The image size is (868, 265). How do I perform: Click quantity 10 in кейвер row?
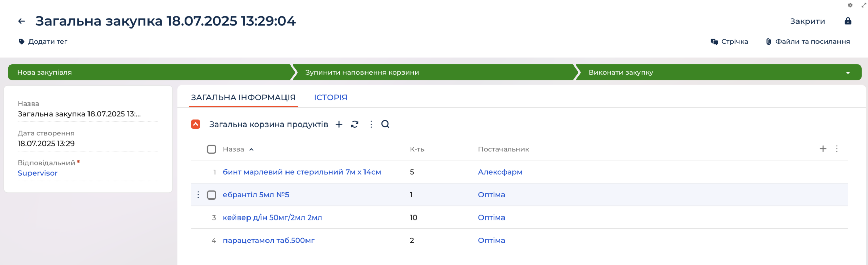pyautogui.click(x=413, y=217)
